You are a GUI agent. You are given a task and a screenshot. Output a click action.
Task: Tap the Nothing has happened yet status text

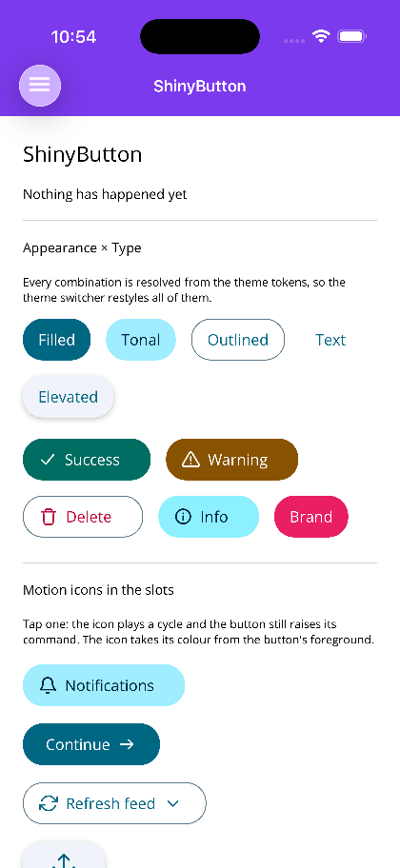pos(105,194)
